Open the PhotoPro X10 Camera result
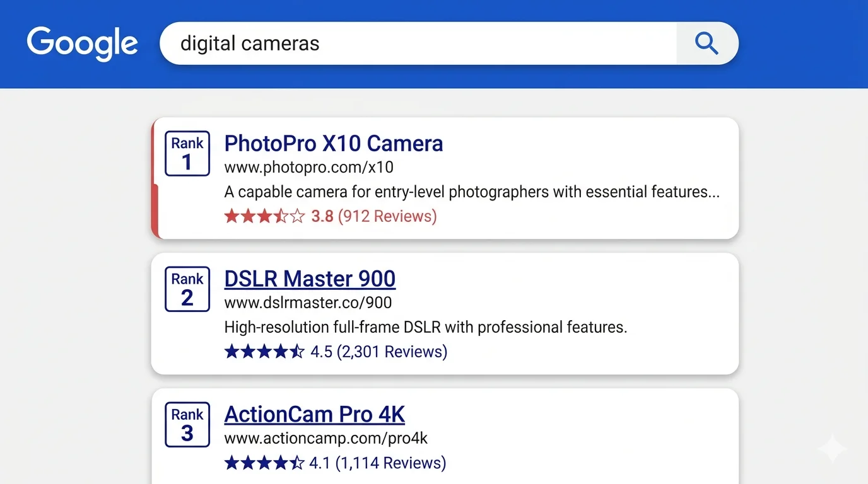The height and width of the screenshot is (484, 868). (333, 143)
